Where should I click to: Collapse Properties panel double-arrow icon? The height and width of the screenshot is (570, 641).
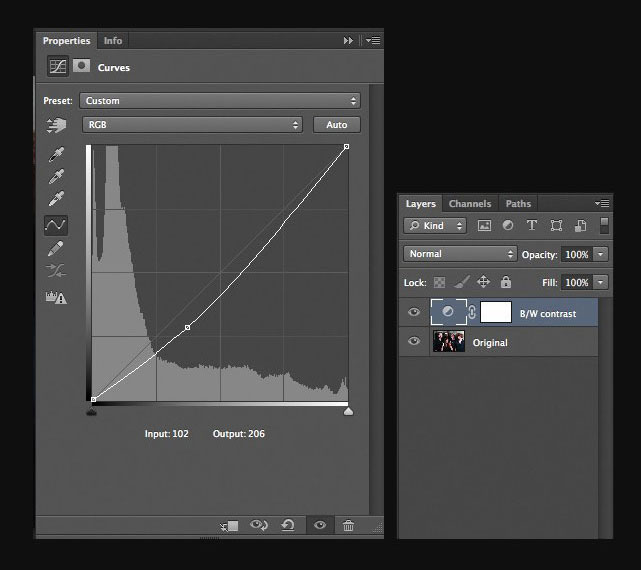348,40
